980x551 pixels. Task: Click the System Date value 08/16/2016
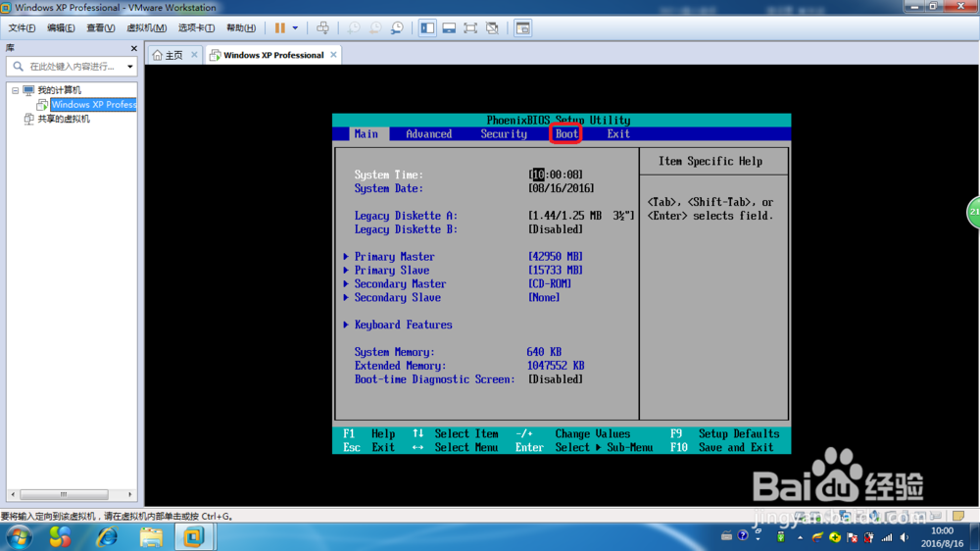[562, 188]
